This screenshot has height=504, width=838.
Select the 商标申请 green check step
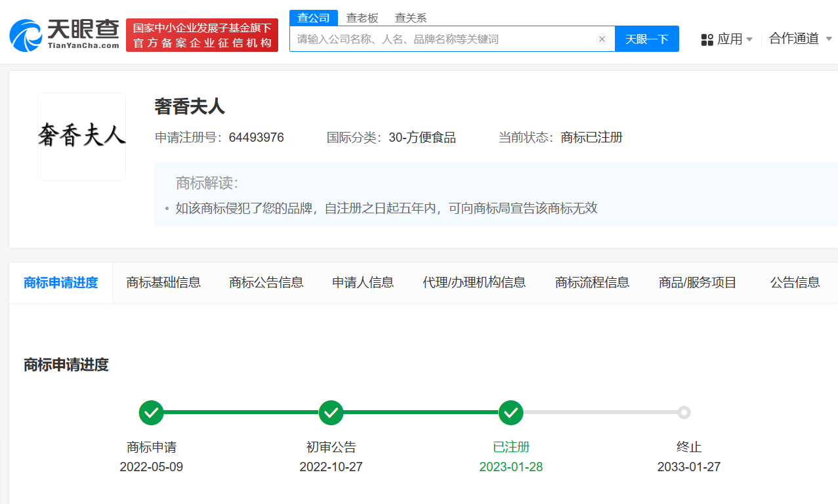[151, 413]
